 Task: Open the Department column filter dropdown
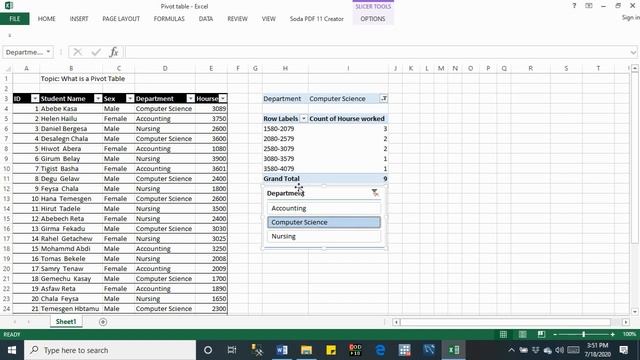point(191,98)
